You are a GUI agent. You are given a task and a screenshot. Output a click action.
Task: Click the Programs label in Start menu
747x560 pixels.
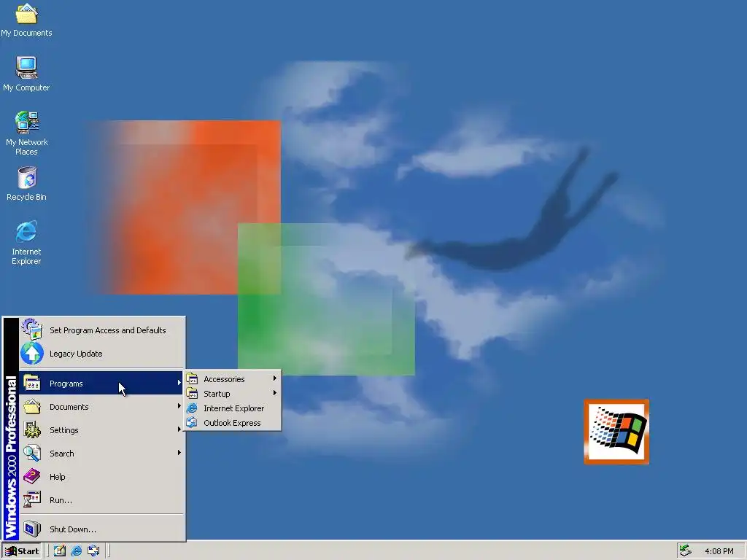tap(66, 384)
